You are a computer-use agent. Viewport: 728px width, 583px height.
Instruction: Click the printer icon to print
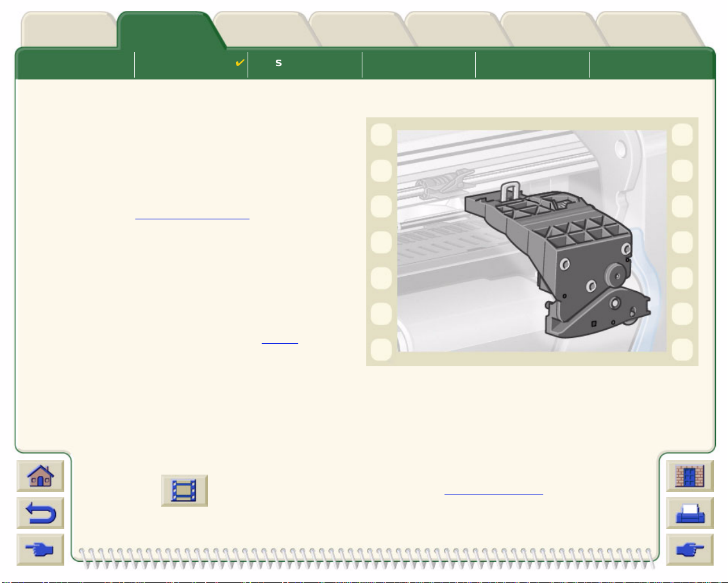coord(690,513)
